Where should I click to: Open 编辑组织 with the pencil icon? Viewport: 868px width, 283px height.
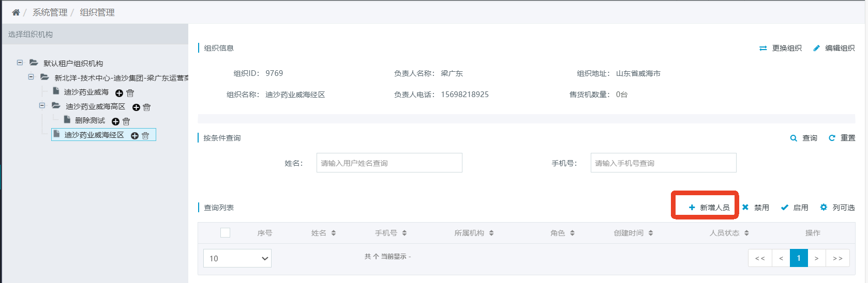pos(834,48)
